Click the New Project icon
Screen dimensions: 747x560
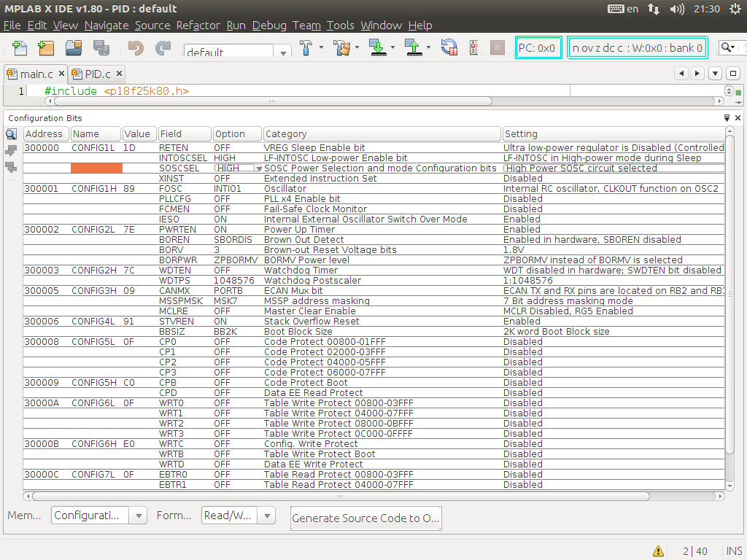(46, 48)
